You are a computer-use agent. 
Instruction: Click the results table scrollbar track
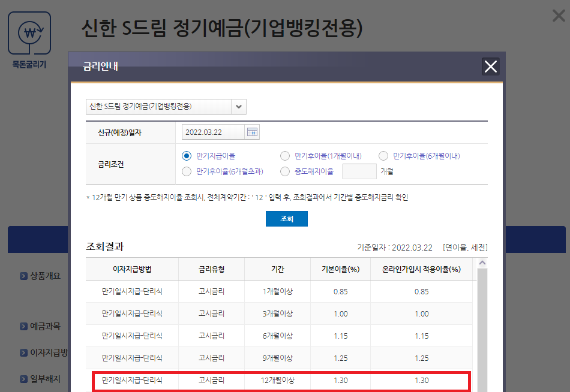482,330
